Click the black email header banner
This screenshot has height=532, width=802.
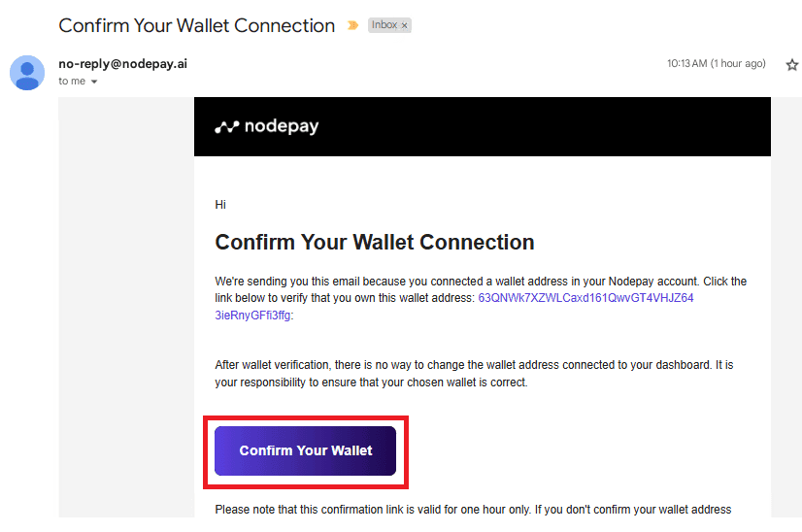coord(483,126)
